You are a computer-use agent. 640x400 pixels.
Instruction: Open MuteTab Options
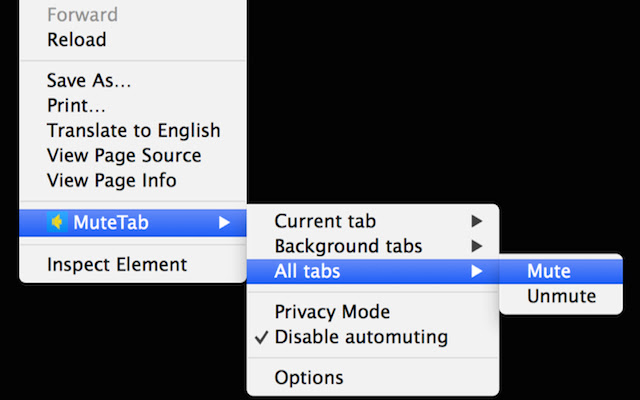[x=309, y=378]
